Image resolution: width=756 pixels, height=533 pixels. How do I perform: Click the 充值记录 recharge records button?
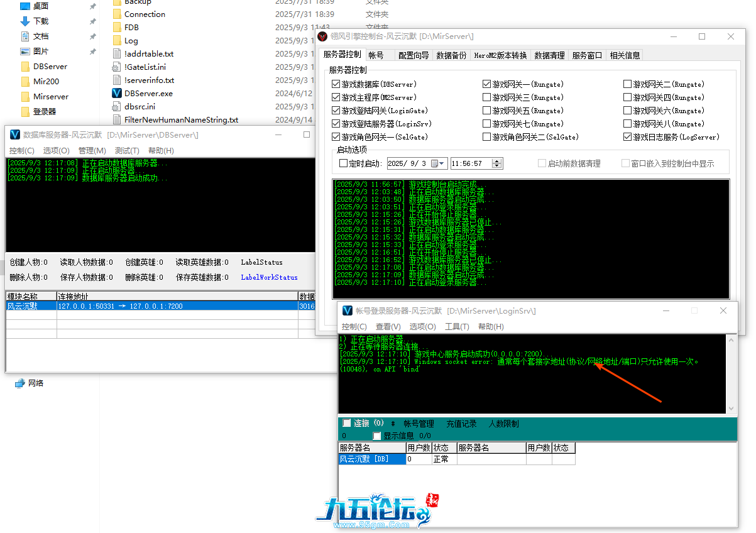[461, 424]
